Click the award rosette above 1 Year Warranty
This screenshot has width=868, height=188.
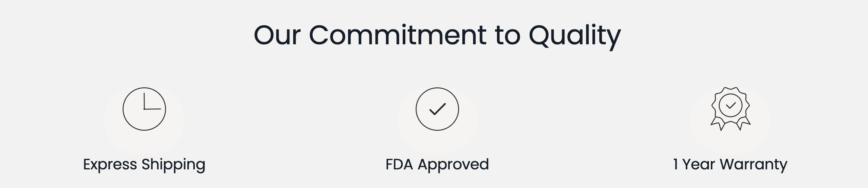(x=731, y=109)
